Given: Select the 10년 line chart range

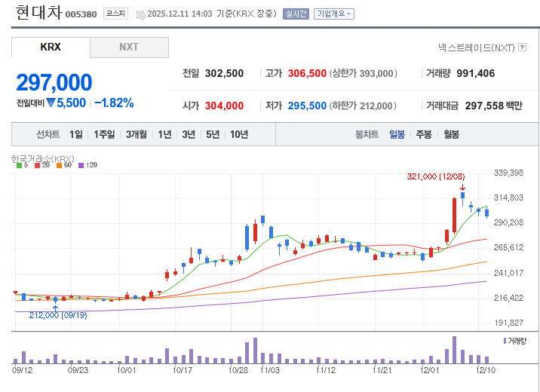Looking at the screenshot, I should point(239,134).
